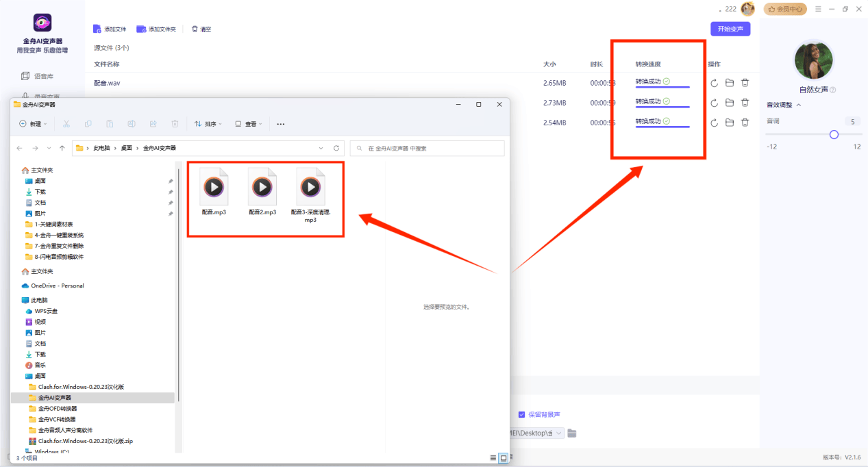Viewport: 868px width, 467px height.
Task: Open the hamburger menu in title bar
Action: 818,9
